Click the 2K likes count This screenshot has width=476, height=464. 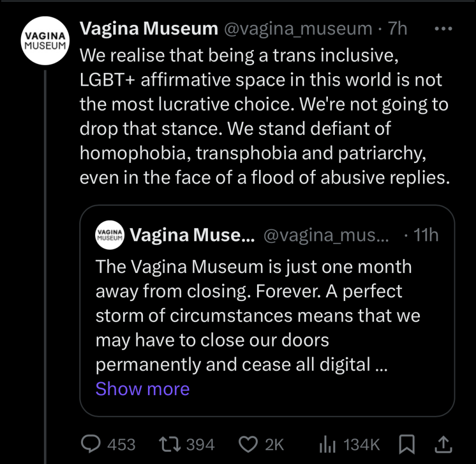(274, 444)
